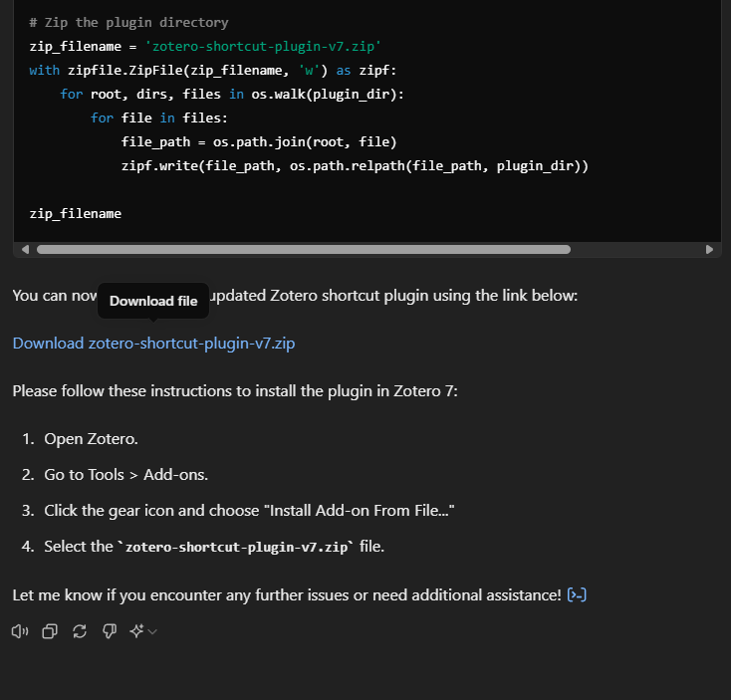Regenerate the response with the refresh icon
This screenshot has height=700, width=731.
pos(80,631)
